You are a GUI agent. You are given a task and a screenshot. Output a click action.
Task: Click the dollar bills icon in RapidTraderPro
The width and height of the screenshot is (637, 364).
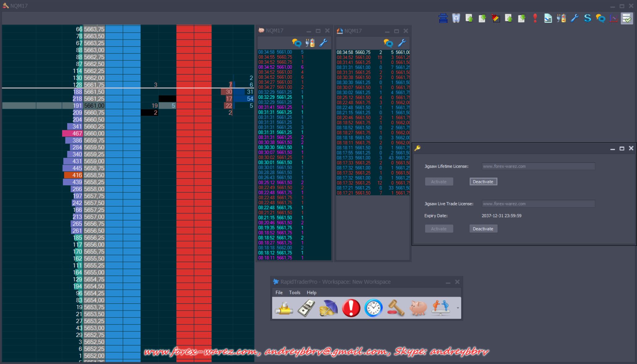(306, 308)
